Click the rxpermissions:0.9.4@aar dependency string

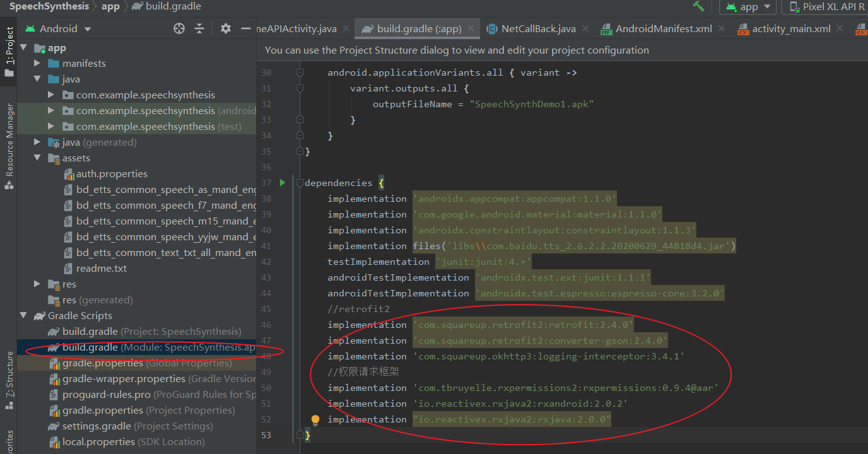click(x=566, y=388)
